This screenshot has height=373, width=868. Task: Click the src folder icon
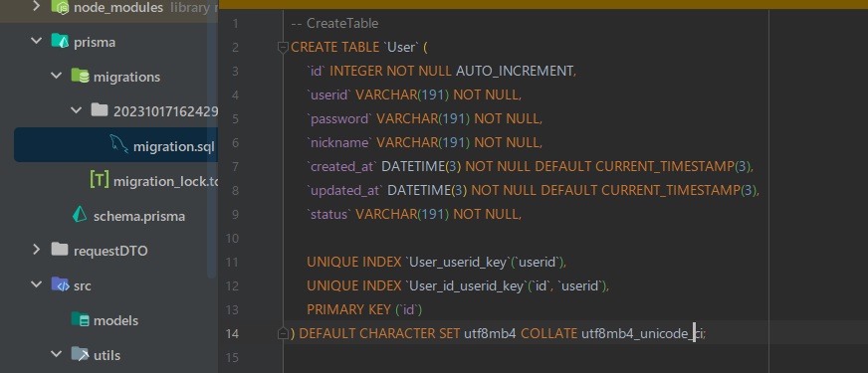pos(60,284)
